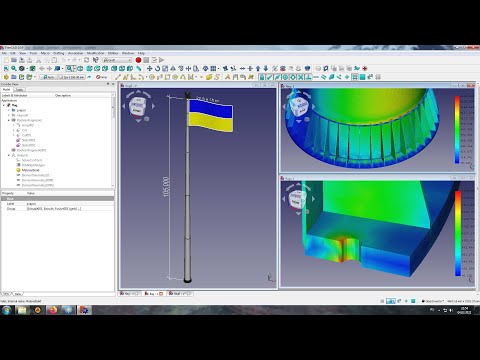Open the Help menu
Image resolution: width=480 pixels, height=360 pixels.
click(141, 53)
